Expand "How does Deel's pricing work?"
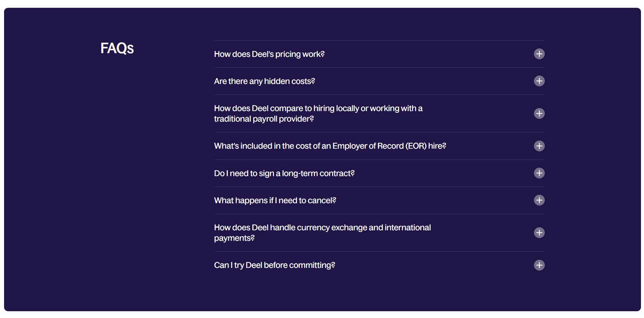 [379, 54]
